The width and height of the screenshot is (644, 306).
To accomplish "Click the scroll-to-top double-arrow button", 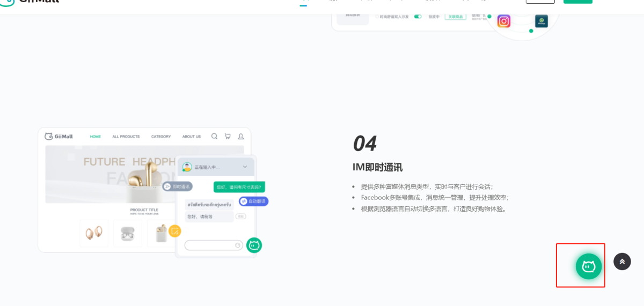I will click(x=622, y=262).
